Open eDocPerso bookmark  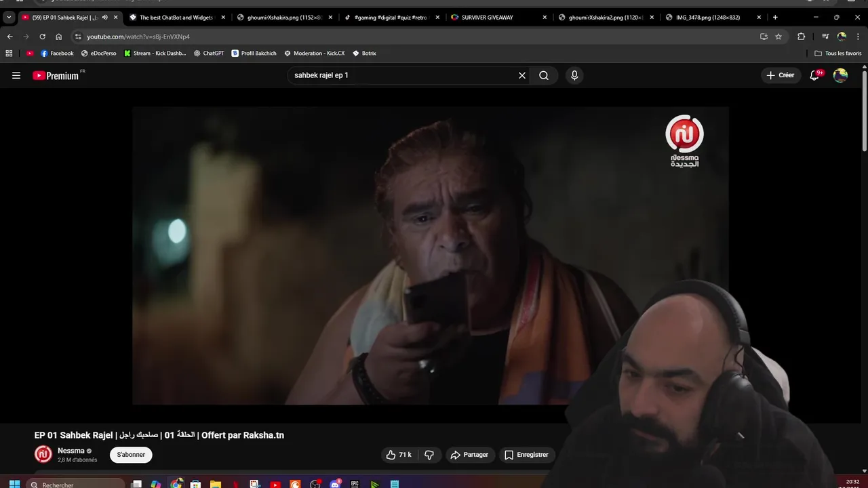tap(98, 53)
